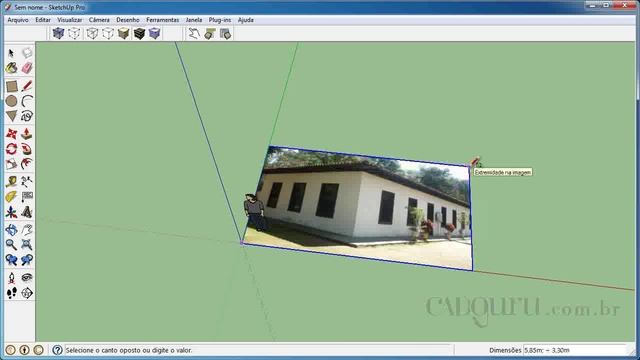Screen dimensions: 640x360
Task: Select the Zoom magnifier tool
Action: coord(11,244)
